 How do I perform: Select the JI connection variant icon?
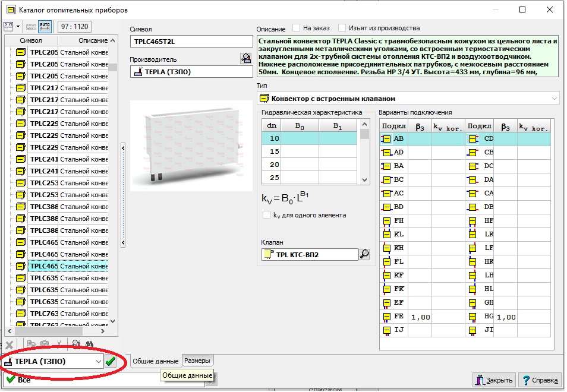[472, 330]
